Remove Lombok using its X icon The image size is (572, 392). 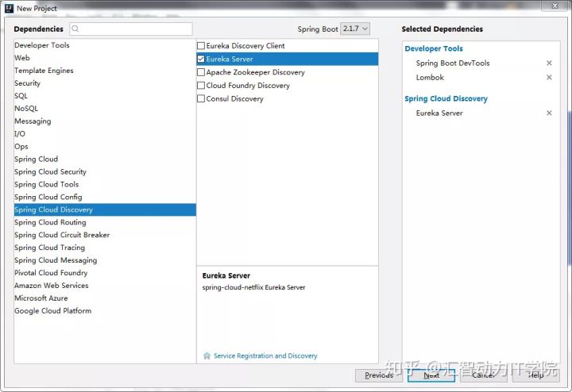(x=549, y=78)
